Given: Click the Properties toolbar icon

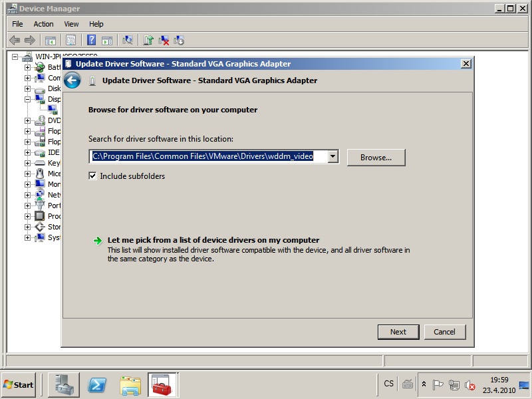Looking at the screenshot, I should pos(70,40).
